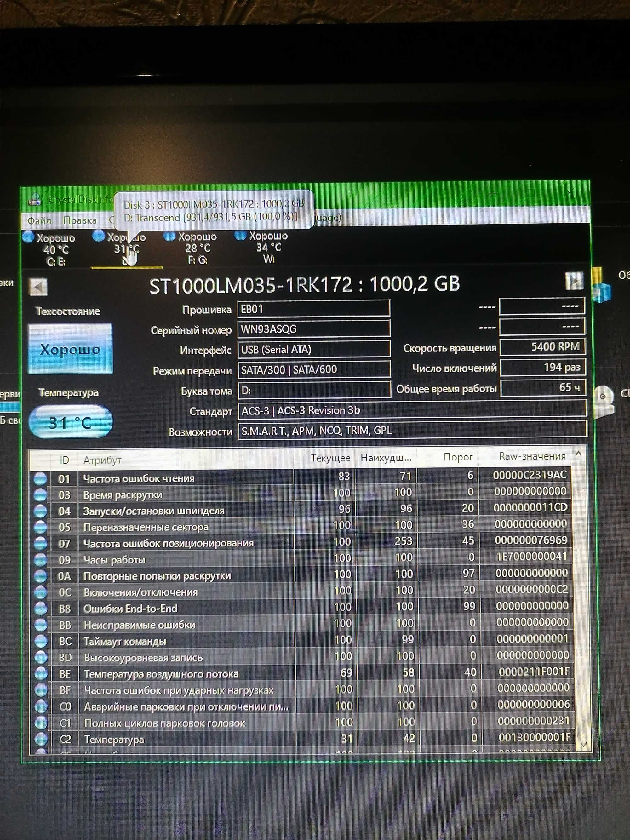Click the power-on count 194 раз
Image resolution: width=630 pixels, height=840 pixels.
pyautogui.click(x=543, y=367)
